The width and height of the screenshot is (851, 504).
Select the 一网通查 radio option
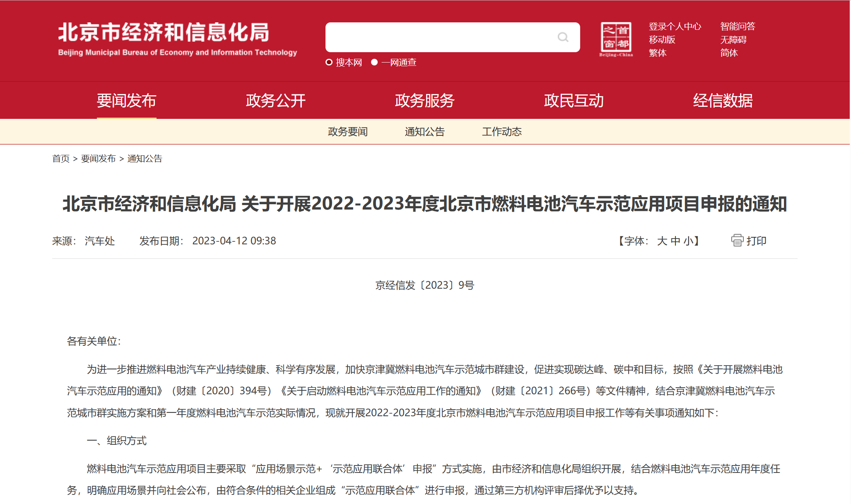click(x=374, y=62)
